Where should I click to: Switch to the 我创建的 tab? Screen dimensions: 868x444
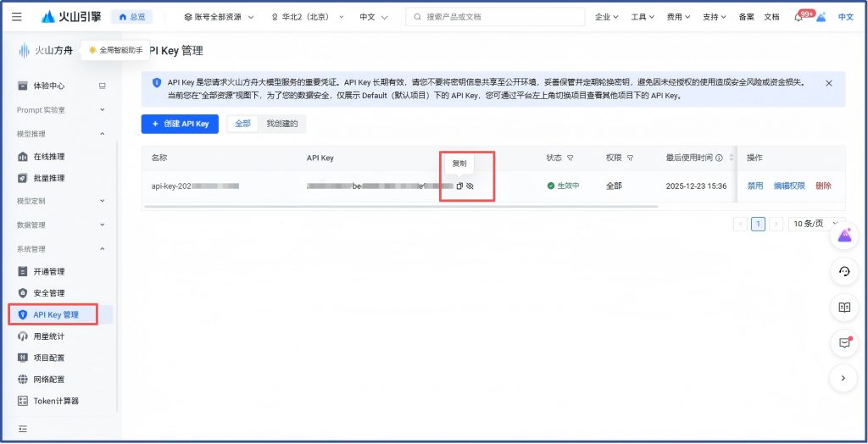[282, 124]
